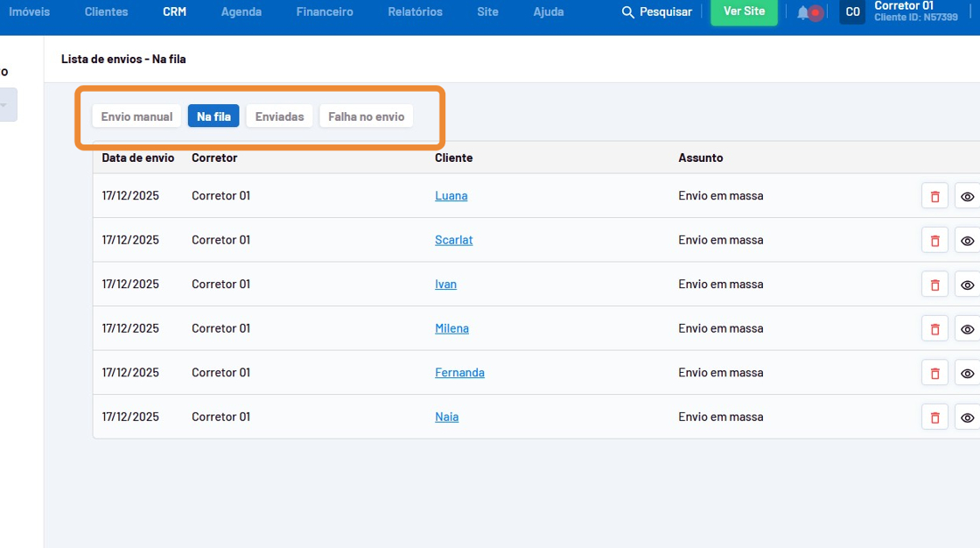Delete the queued send for Luana
Image resolution: width=980 pixels, height=548 pixels.
[x=934, y=196]
